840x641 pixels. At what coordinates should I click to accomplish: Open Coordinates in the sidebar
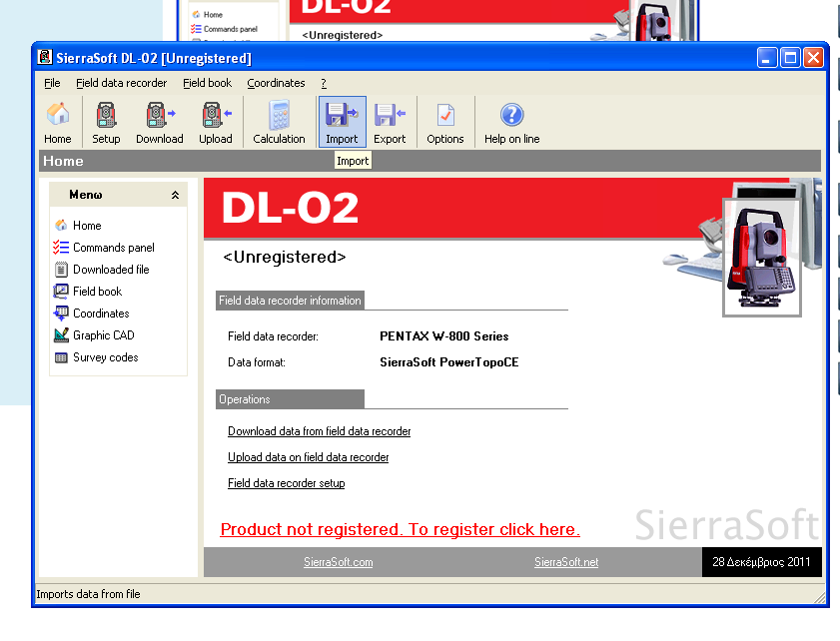[92, 314]
